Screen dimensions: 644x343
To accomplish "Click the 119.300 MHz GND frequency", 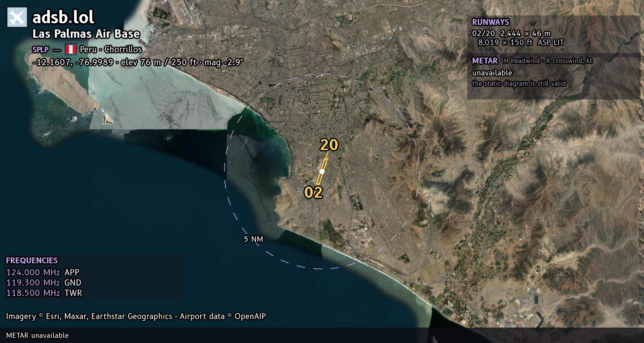I will click(x=43, y=283).
